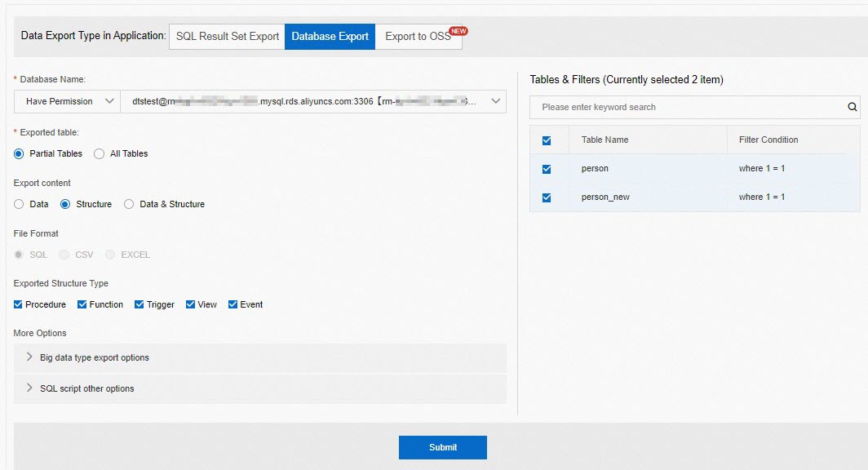868x470 pixels.
Task: Select Structure export content
Action: [65, 204]
